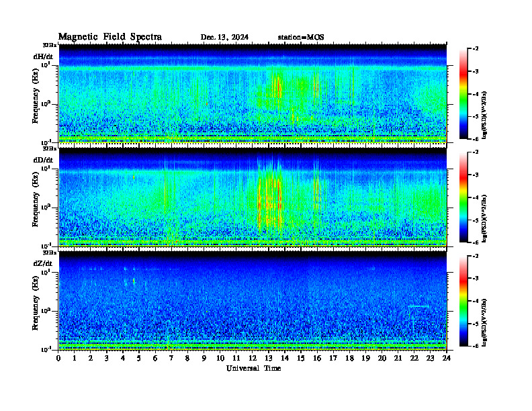Viewport: 532px width, 411px height.
Task: Click hour tick label "3" on time axis
Action: (107, 358)
